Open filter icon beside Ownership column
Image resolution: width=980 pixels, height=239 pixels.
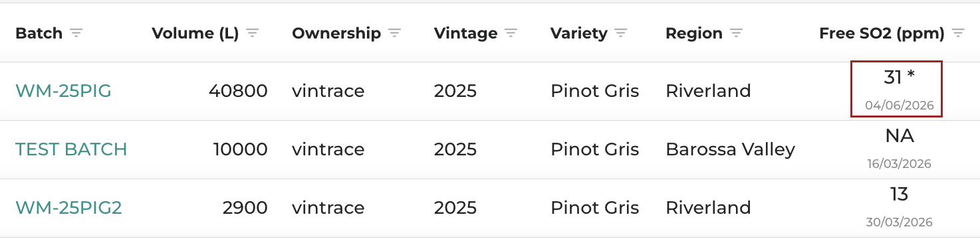pos(395,33)
